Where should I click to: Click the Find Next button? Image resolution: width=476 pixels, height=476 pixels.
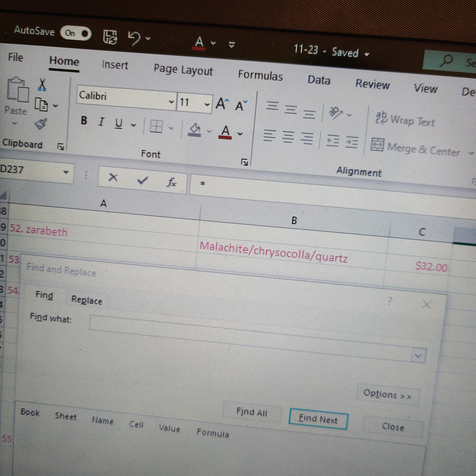(x=318, y=419)
